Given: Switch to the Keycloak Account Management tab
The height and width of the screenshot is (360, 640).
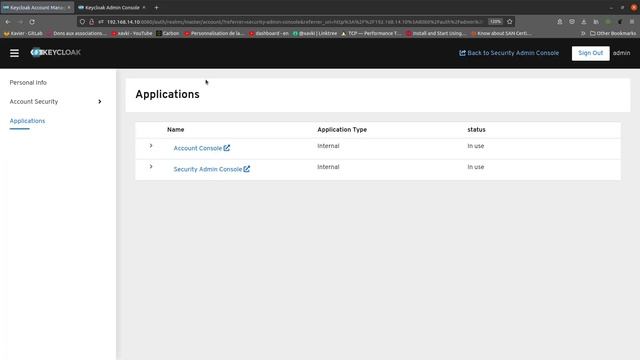Looking at the screenshot, I should 36,7.
